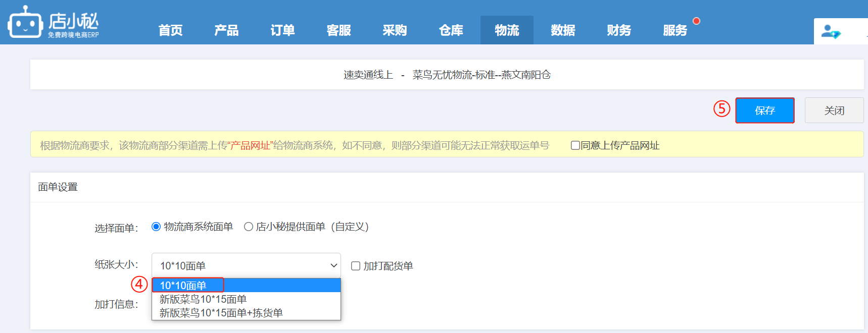Screen dimensions: 868x333
Task: Open the 产品 menu
Action: point(226,30)
